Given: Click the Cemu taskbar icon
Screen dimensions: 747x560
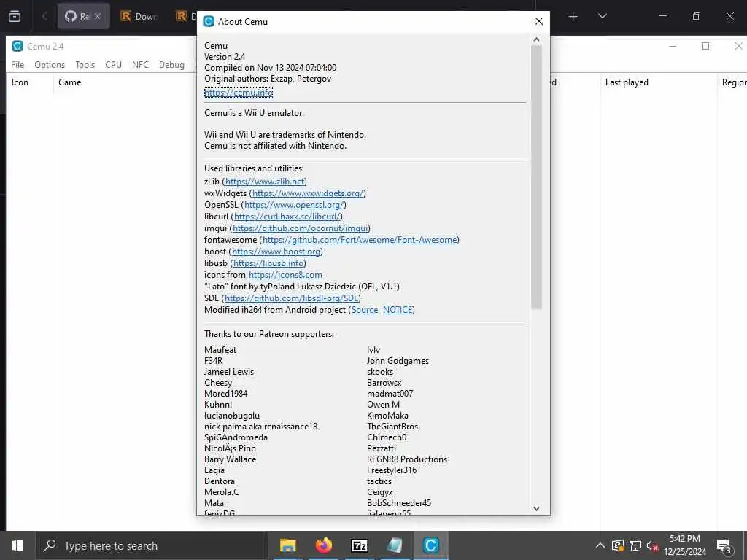Looking at the screenshot, I should pos(430,545).
